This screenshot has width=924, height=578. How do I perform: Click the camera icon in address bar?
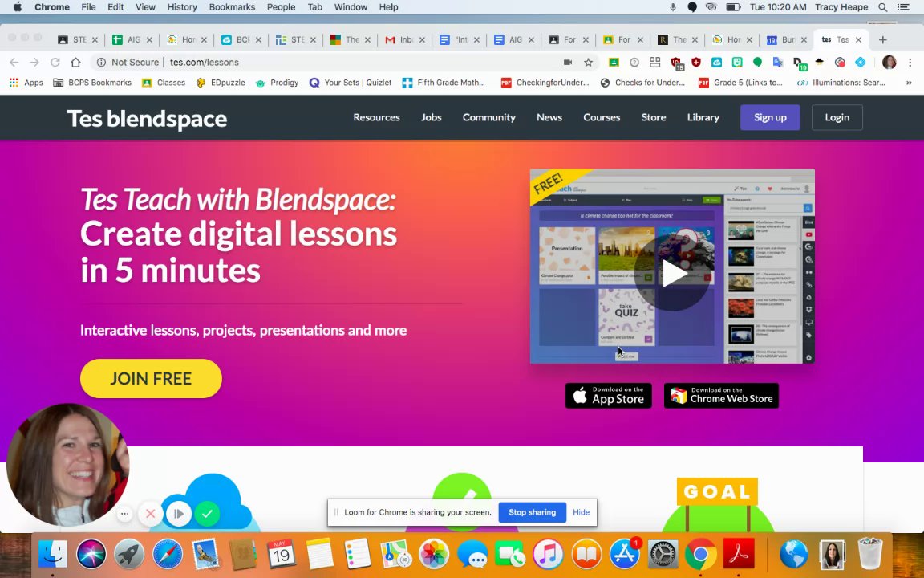tap(568, 63)
